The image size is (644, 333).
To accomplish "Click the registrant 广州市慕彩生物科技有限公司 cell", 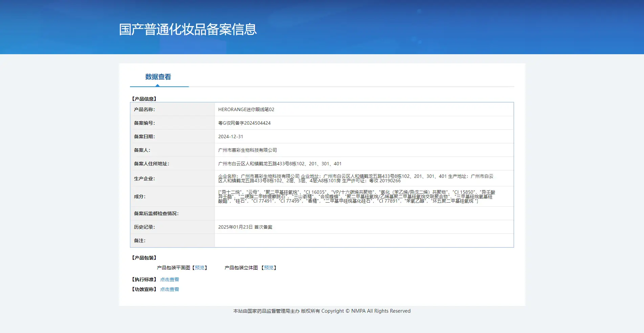I will [x=364, y=150].
